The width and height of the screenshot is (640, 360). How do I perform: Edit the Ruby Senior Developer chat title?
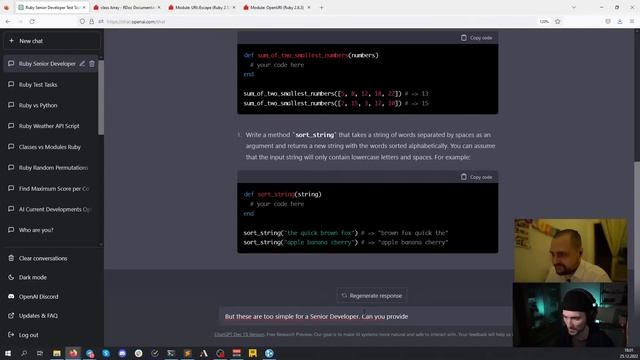pyautogui.click(x=82, y=64)
